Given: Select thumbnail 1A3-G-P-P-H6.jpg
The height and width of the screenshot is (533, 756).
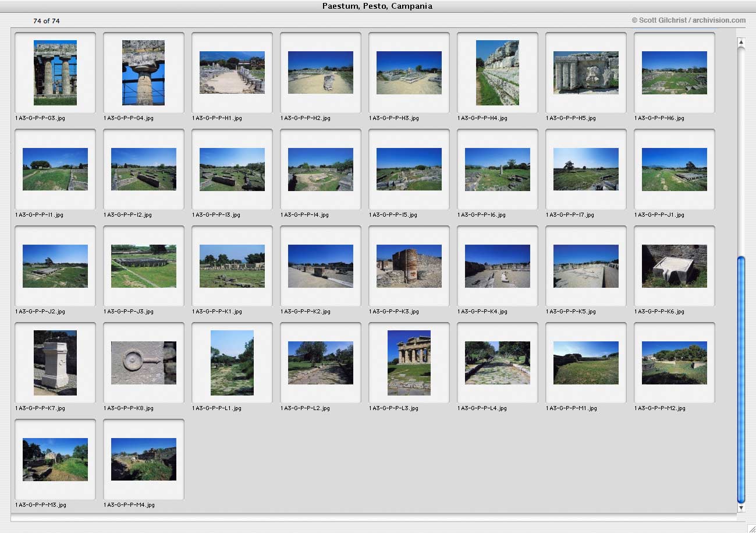Looking at the screenshot, I should (675, 73).
